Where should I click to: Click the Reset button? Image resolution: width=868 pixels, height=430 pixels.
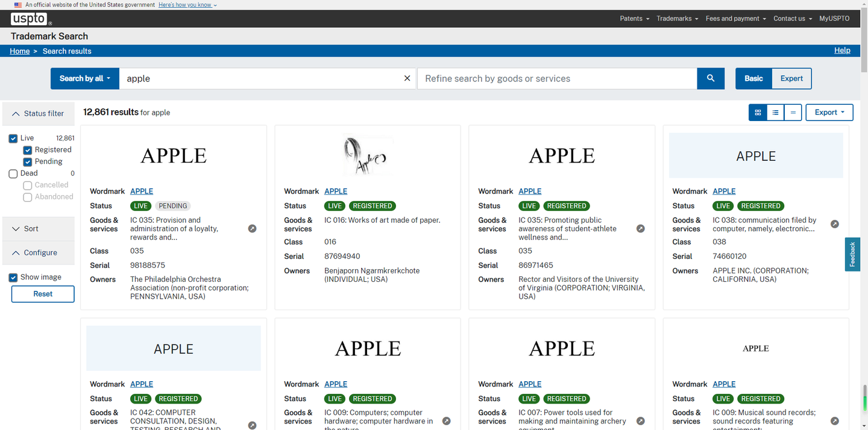43,294
